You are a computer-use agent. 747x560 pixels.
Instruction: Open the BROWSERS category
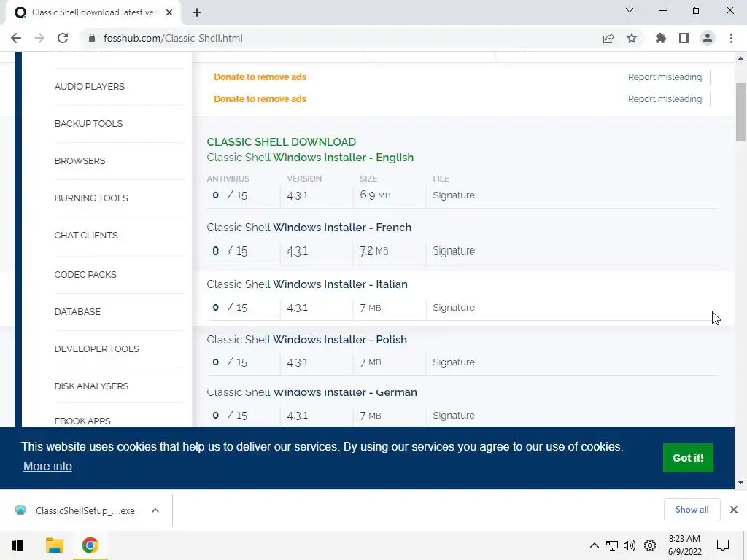[x=80, y=161]
